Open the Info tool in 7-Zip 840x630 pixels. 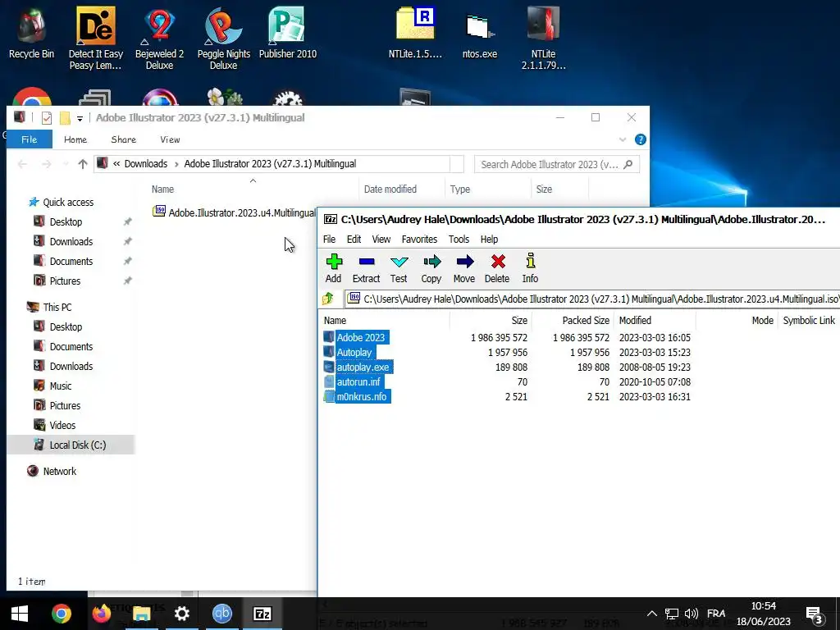click(530, 268)
